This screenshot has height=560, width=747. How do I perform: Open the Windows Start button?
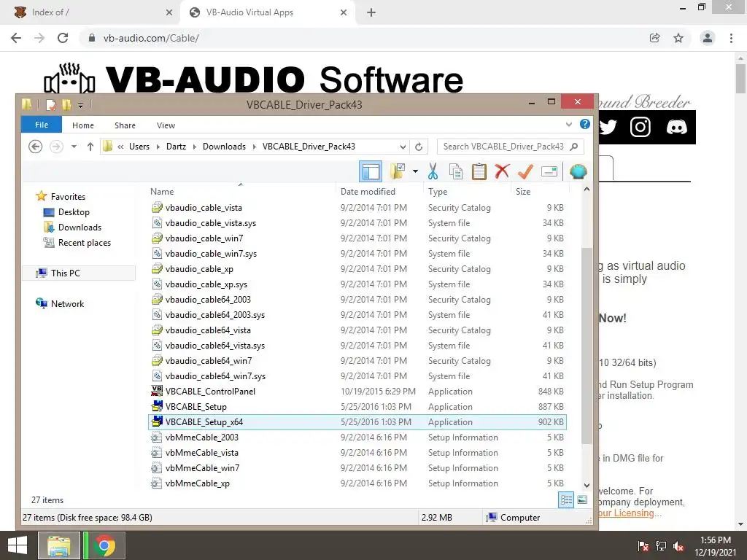click(x=18, y=545)
